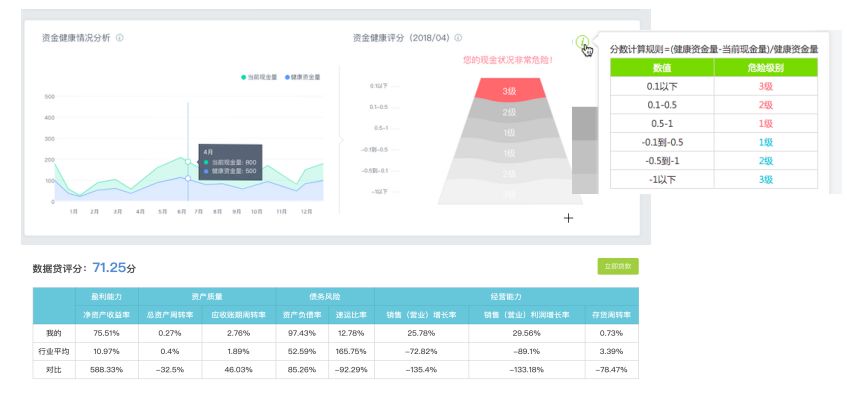This screenshot has width=847, height=394.
Task: Click the 经营能力 column header
Action: click(506, 297)
